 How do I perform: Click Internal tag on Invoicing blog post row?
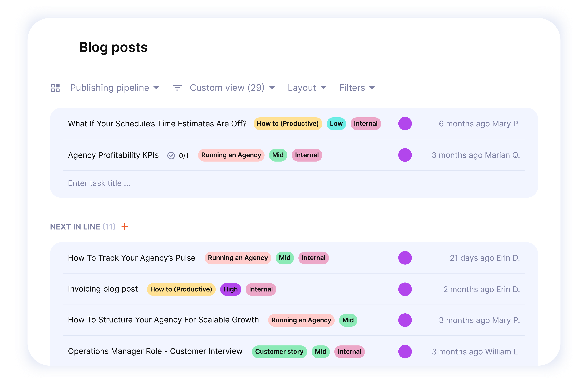click(x=261, y=289)
